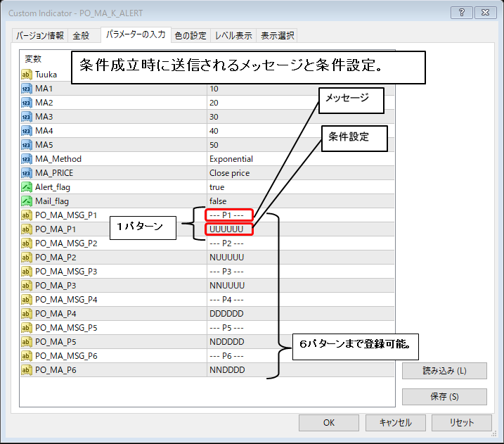Image resolution: width=504 pixels, height=444 pixels.
Task: Click the boolean icon beside Mail_flag
Action: click(27, 201)
